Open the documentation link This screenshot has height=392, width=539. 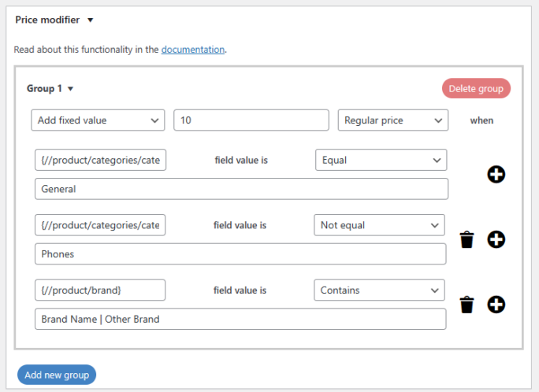pyautogui.click(x=193, y=50)
